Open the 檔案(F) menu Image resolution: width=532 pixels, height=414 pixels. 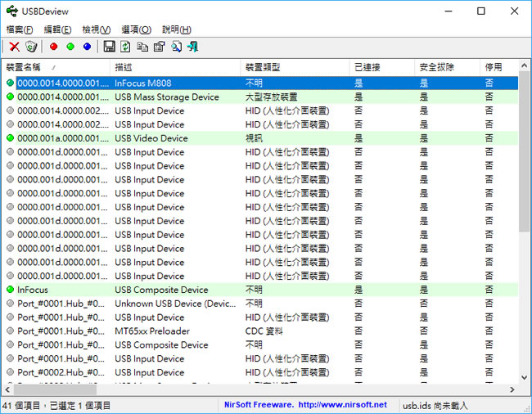(x=20, y=29)
